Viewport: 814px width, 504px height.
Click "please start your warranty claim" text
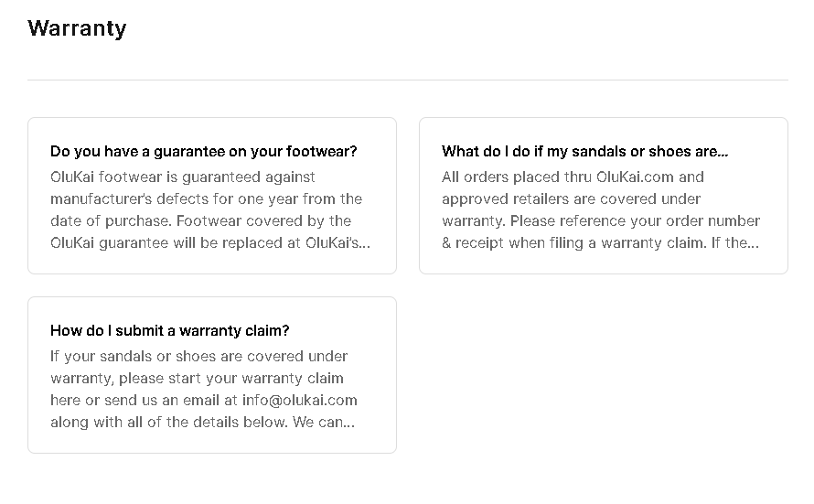218,378
